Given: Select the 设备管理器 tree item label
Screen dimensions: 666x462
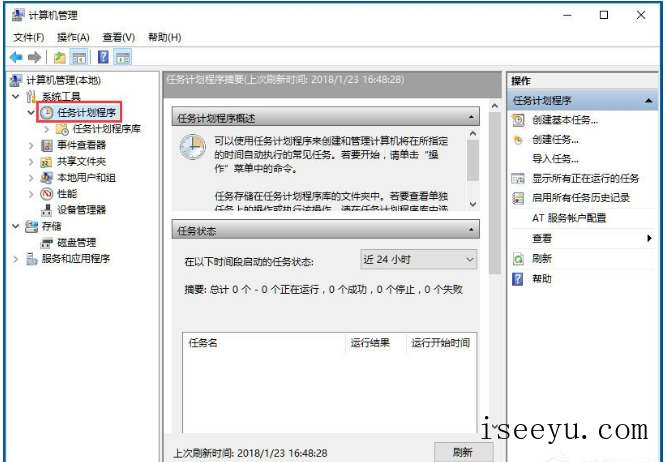Looking at the screenshot, I should (x=81, y=210).
